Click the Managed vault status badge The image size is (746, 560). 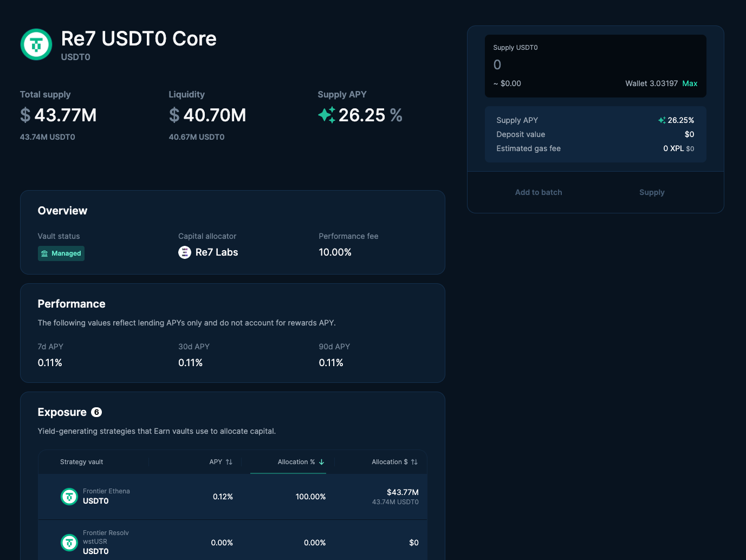click(61, 253)
